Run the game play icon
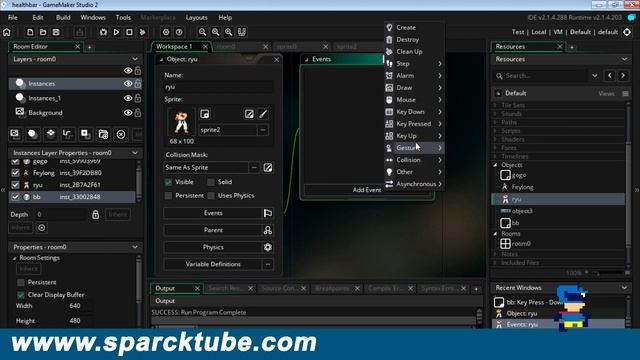Screen dimensions: 640x360 tap(116, 32)
